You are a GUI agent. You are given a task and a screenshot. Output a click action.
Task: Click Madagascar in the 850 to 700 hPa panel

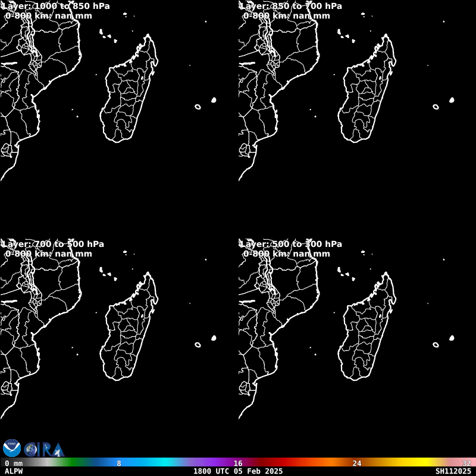(x=367, y=88)
